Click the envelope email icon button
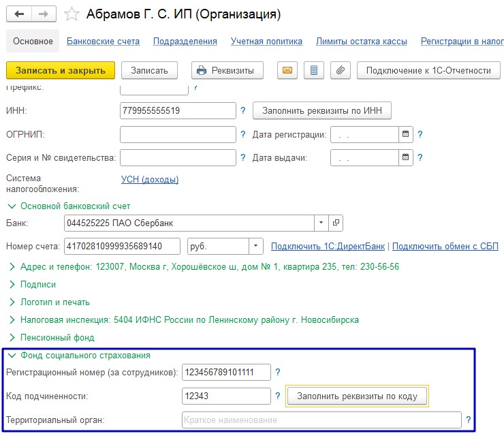Viewport: 504px width, 438px height. point(287,70)
